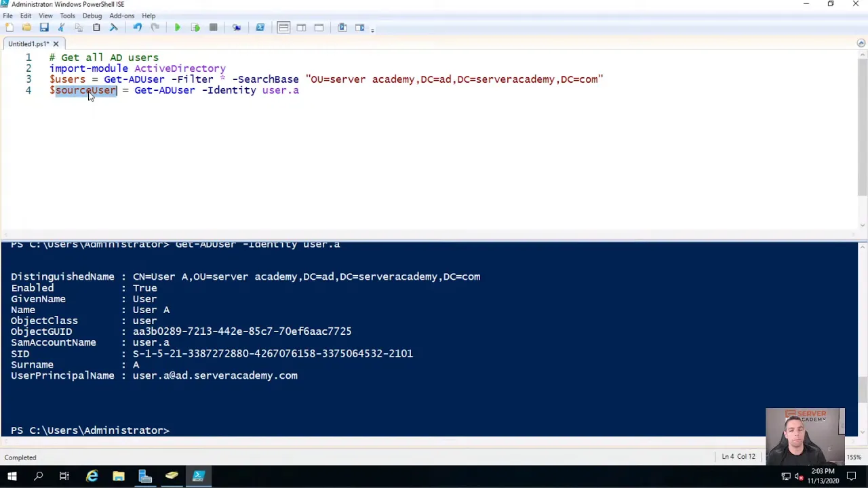Close the Untitled1.ps1 tab
The height and width of the screenshot is (488, 868).
pyautogui.click(x=56, y=44)
